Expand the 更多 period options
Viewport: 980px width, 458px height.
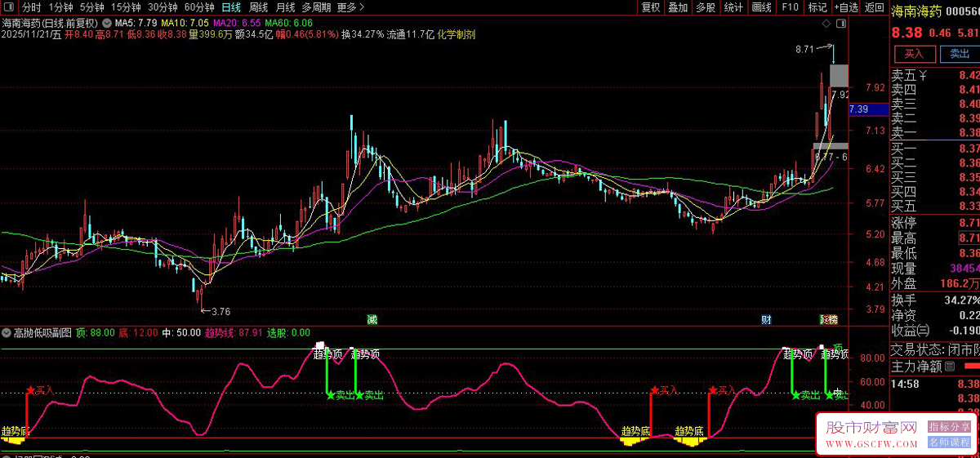pos(350,7)
